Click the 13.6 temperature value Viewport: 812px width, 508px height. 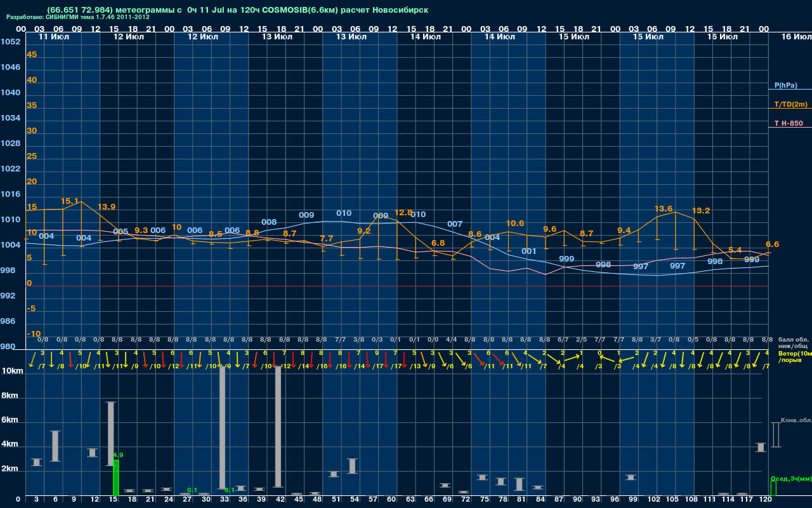664,209
